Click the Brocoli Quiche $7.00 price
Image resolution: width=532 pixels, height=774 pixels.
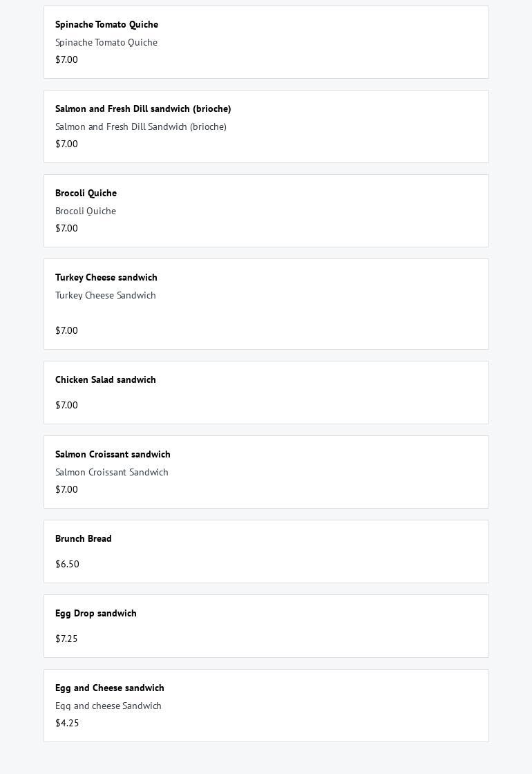66,228
